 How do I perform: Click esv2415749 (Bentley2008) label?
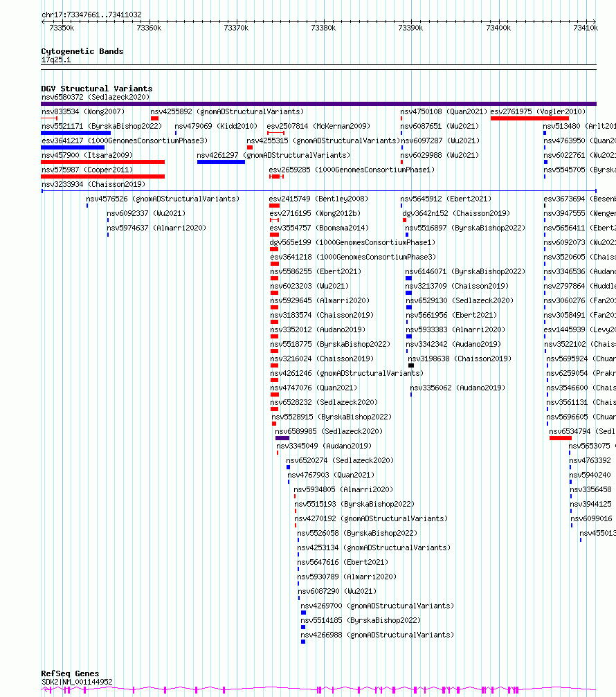point(318,199)
